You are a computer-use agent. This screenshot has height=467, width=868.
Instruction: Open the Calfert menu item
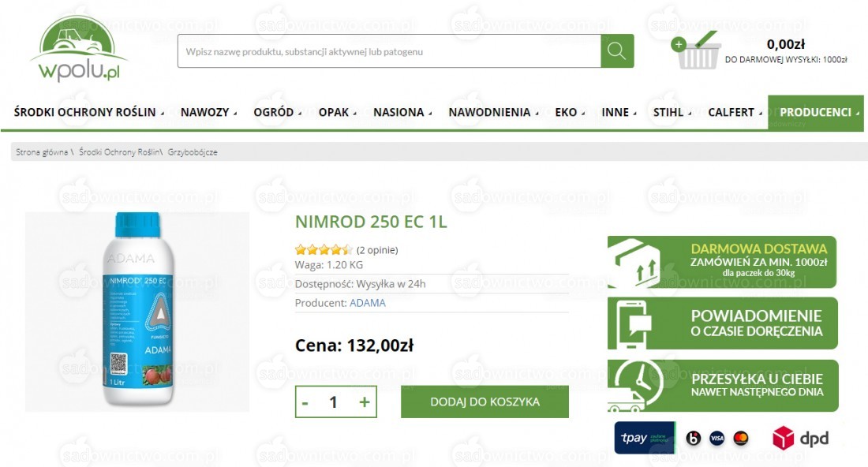pos(735,112)
